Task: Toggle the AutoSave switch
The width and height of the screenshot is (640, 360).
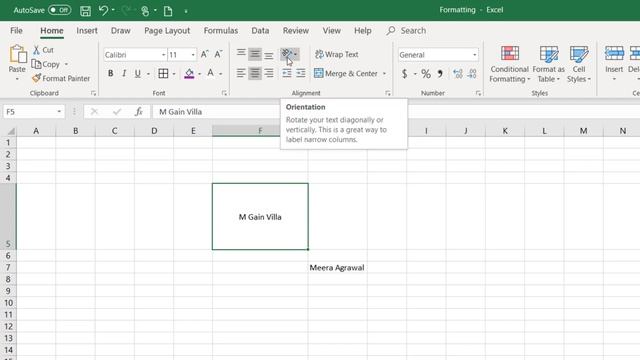Action: click(x=60, y=10)
